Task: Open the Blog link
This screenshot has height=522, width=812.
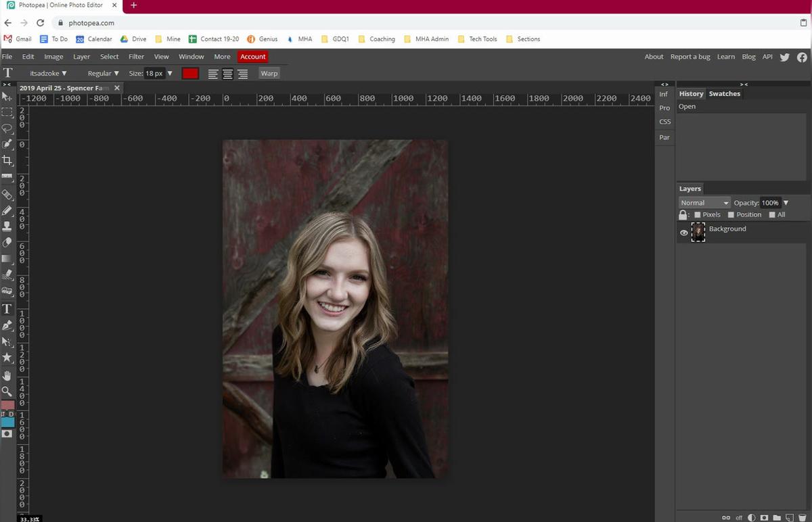Action: pos(748,57)
